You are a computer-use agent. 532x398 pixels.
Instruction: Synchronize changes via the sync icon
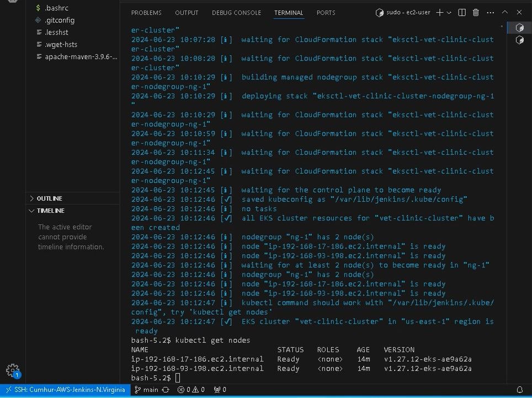pyautogui.click(x=166, y=390)
